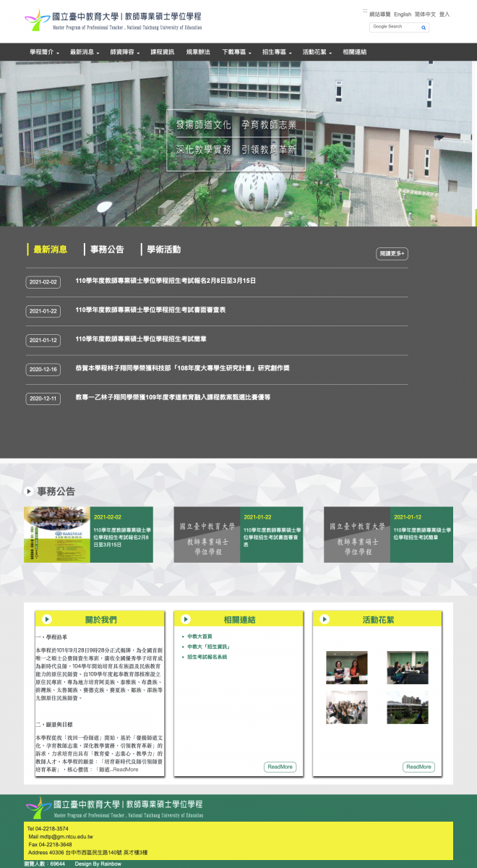Click the play icon beside 活動花絮 panel
477x868 pixels.
(x=325, y=619)
